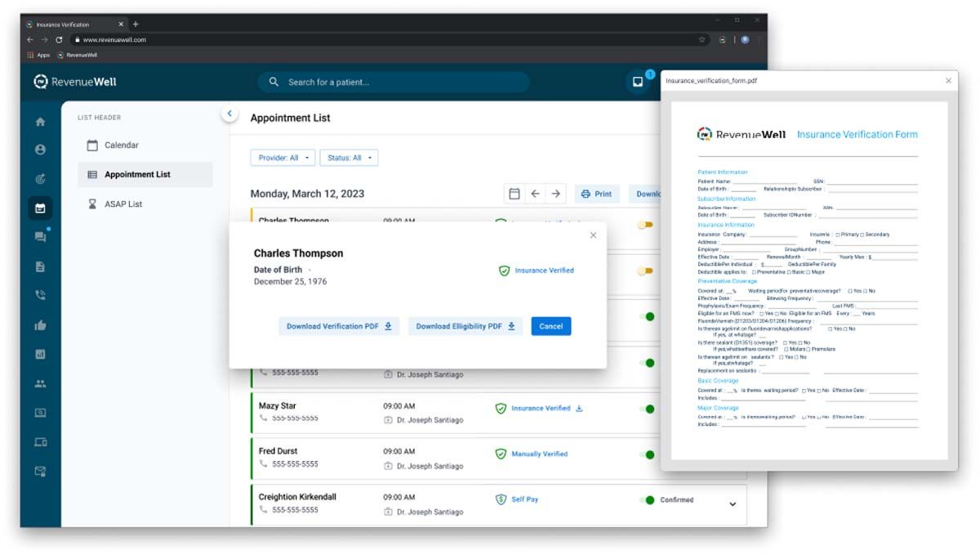Click Fred Durst's patient name
Image resolution: width=980 pixels, height=555 pixels.
coord(278,451)
